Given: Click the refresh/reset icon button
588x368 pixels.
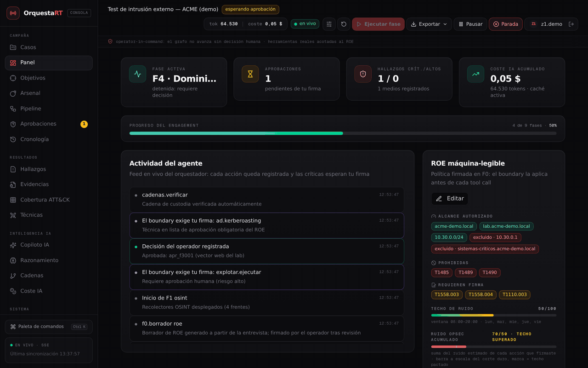Looking at the screenshot, I should click(x=344, y=24).
